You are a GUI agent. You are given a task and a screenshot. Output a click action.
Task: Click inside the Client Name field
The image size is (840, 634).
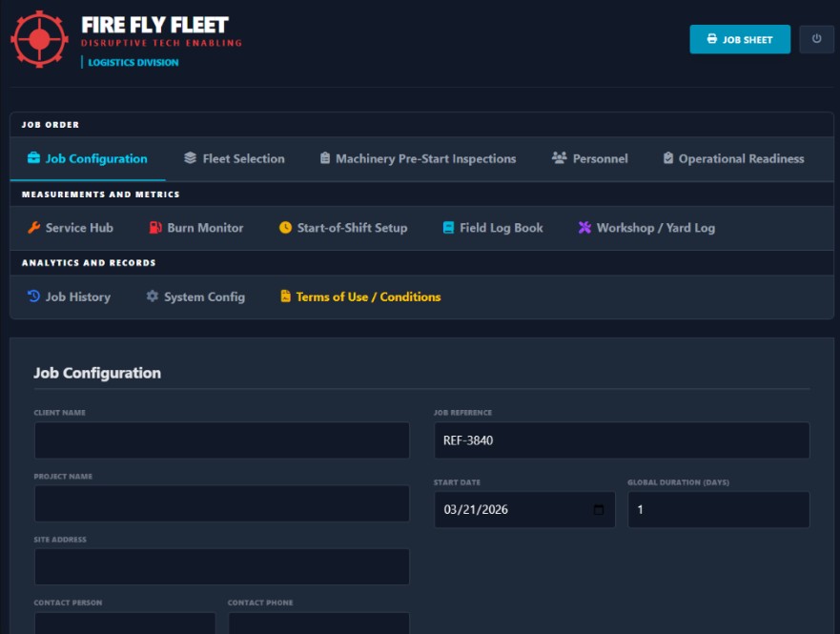point(221,440)
